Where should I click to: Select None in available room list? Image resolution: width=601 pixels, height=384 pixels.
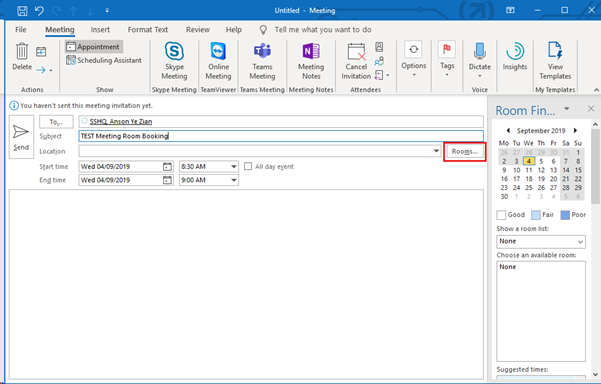(x=507, y=267)
